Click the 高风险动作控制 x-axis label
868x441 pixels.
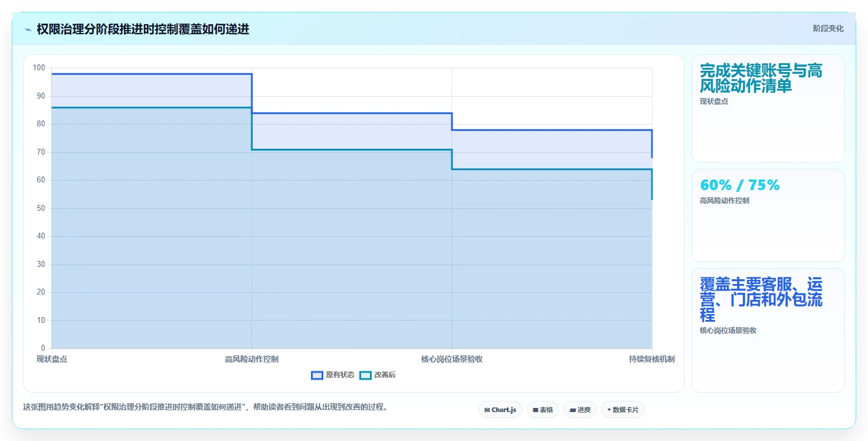[x=252, y=359]
